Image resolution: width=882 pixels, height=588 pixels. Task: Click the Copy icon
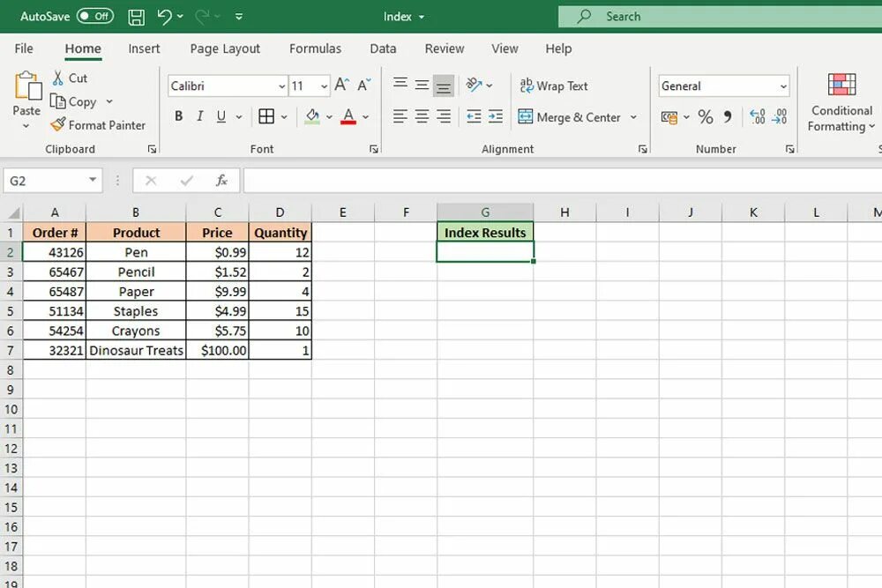(58, 101)
